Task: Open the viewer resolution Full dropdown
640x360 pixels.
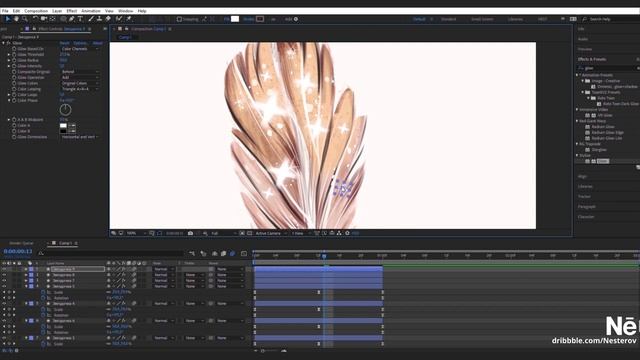Action: coord(224,233)
